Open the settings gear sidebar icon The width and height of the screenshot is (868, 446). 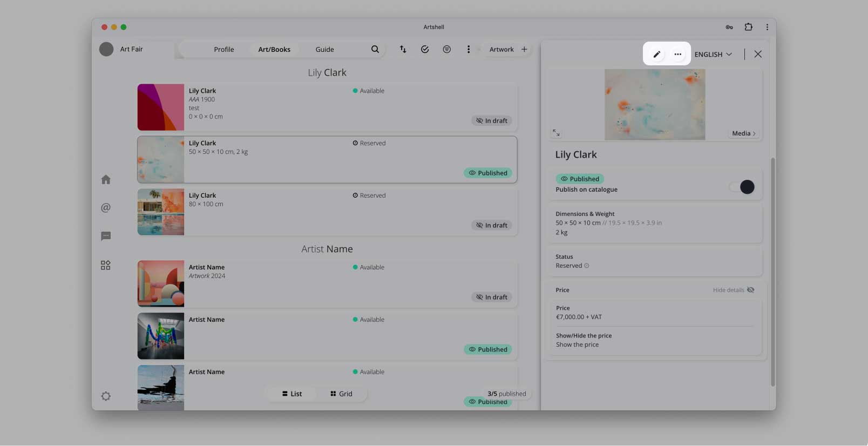pos(106,396)
